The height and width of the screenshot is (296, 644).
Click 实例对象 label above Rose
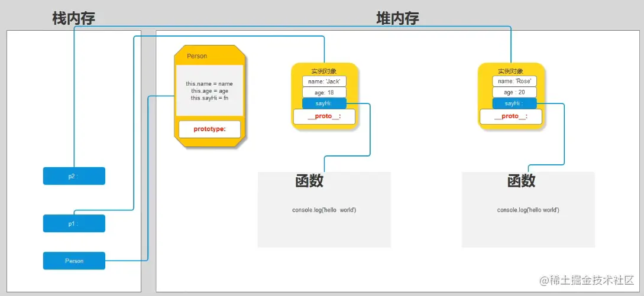pos(510,71)
